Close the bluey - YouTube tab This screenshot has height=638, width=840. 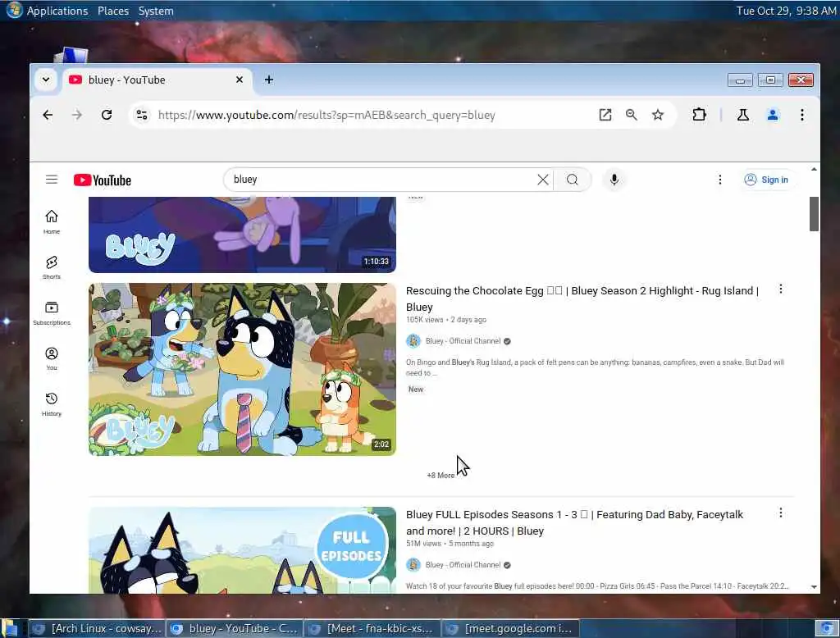[240, 80]
